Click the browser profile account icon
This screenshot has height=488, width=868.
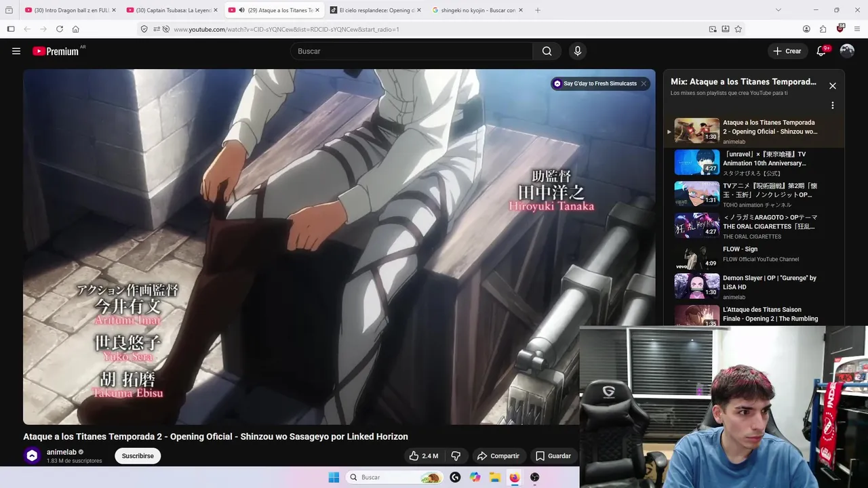tap(806, 29)
